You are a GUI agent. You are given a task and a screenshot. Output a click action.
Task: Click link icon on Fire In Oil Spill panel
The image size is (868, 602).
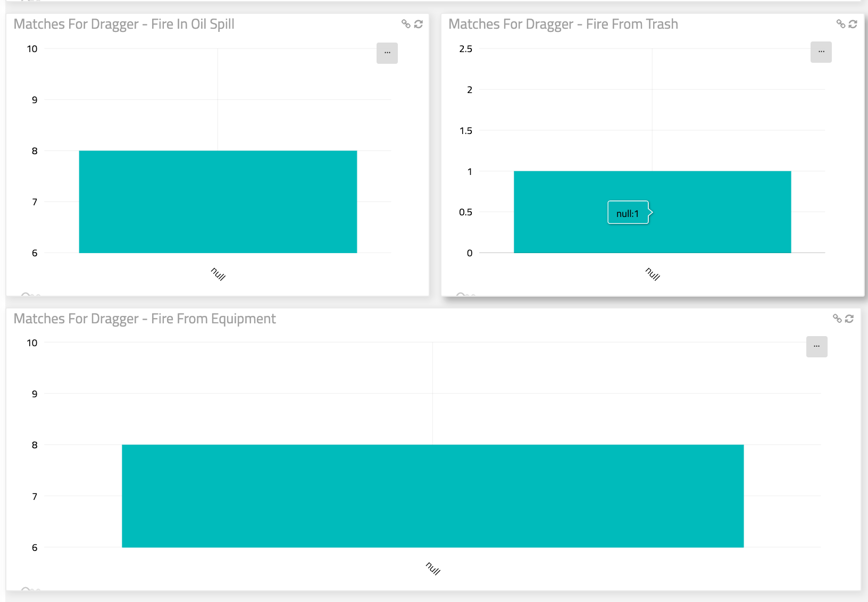click(x=406, y=24)
